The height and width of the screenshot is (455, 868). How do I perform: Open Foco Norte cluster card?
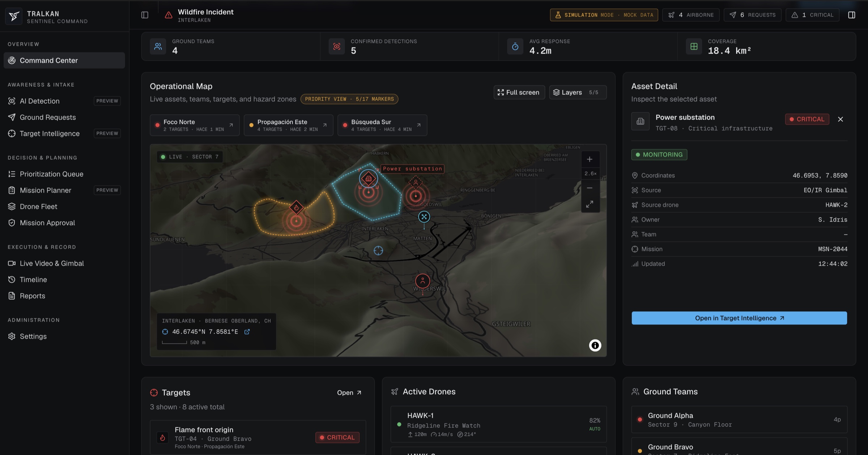(x=195, y=125)
